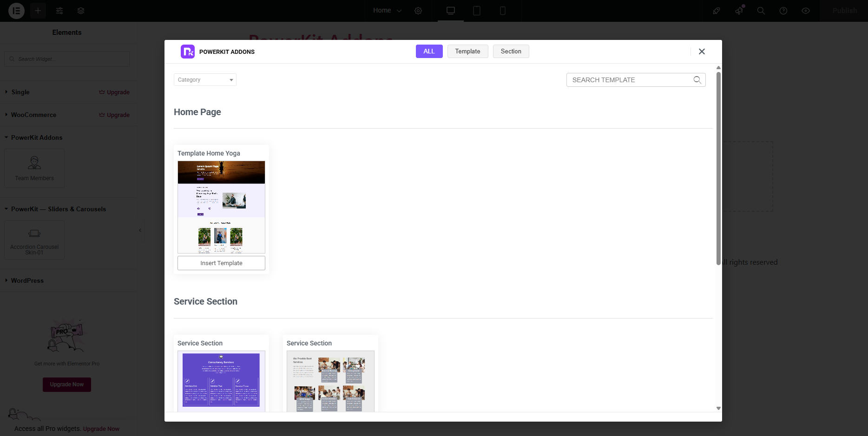This screenshot has width=868, height=436.
Task: Click the Upgrade Now button
Action: click(x=67, y=384)
